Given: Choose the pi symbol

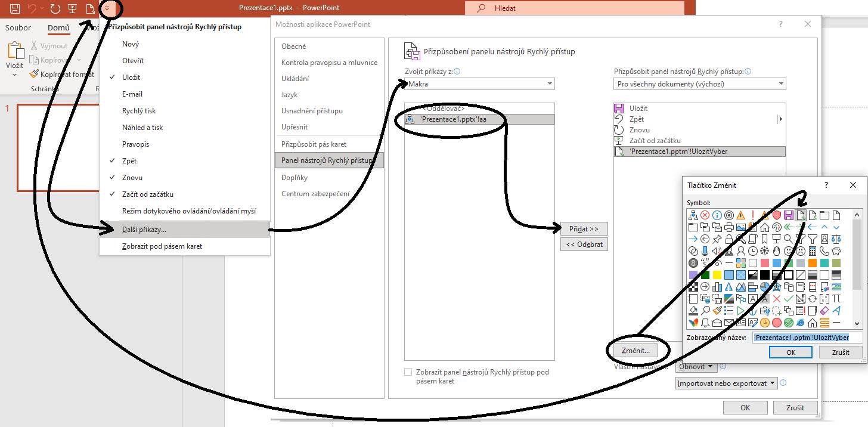Looking at the screenshot, I should (836, 299).
